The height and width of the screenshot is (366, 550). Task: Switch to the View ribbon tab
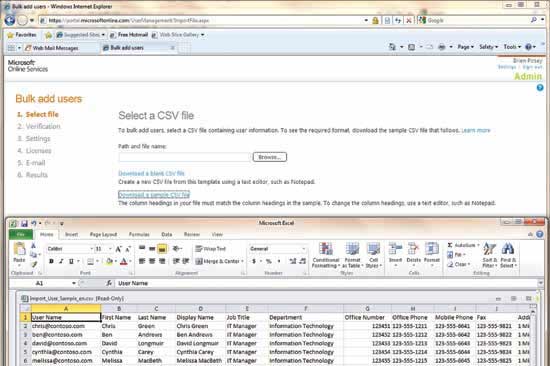coord(217,234)
